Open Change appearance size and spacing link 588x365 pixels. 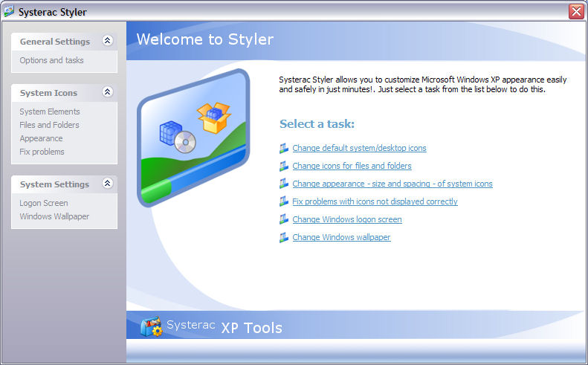click(392, 184)
